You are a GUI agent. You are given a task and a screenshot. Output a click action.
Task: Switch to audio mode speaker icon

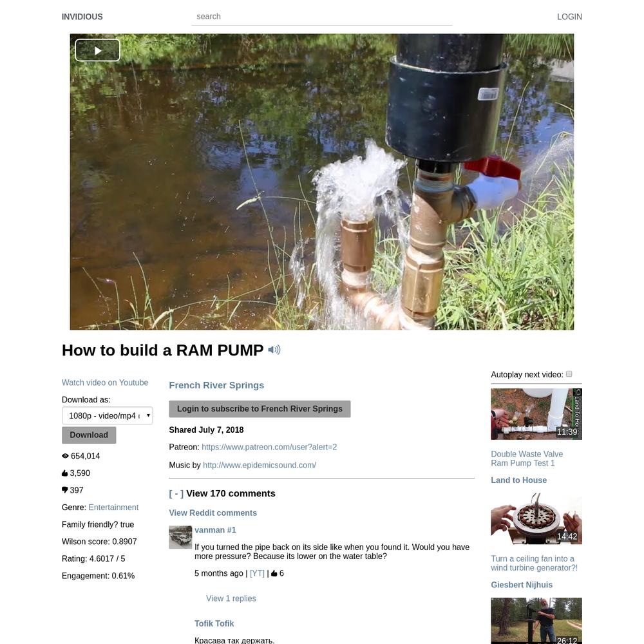tap(274, 350)
